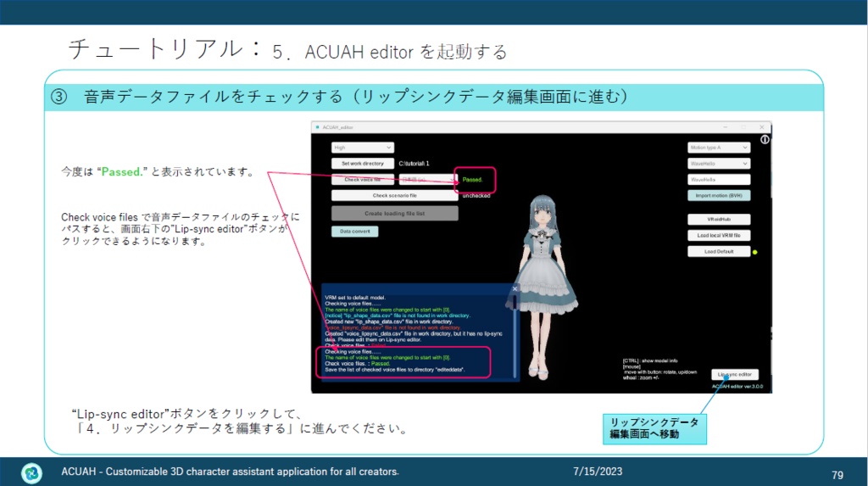The width and height of the screenshot is (868, 486).
Task: Click the info icon in ACUAH editor
Action: 765,140
